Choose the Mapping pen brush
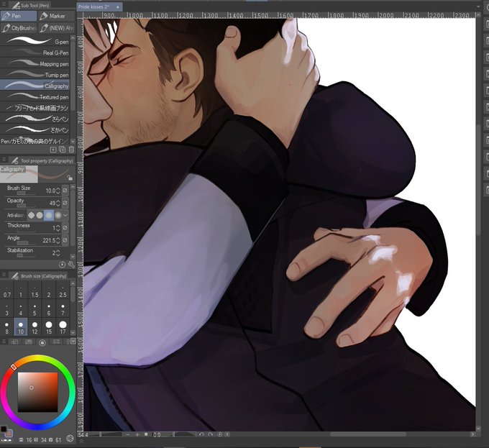489x448 pixels. [35, 63]
